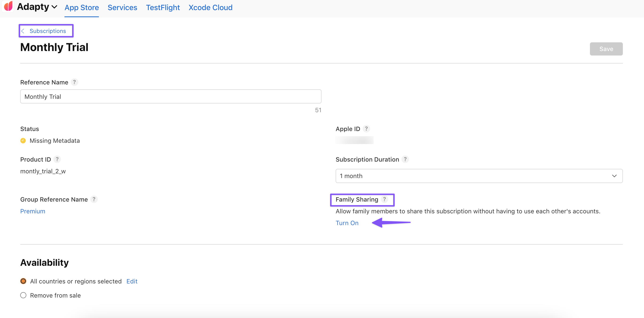Click the Reference Name text field

tap(170, 97)
